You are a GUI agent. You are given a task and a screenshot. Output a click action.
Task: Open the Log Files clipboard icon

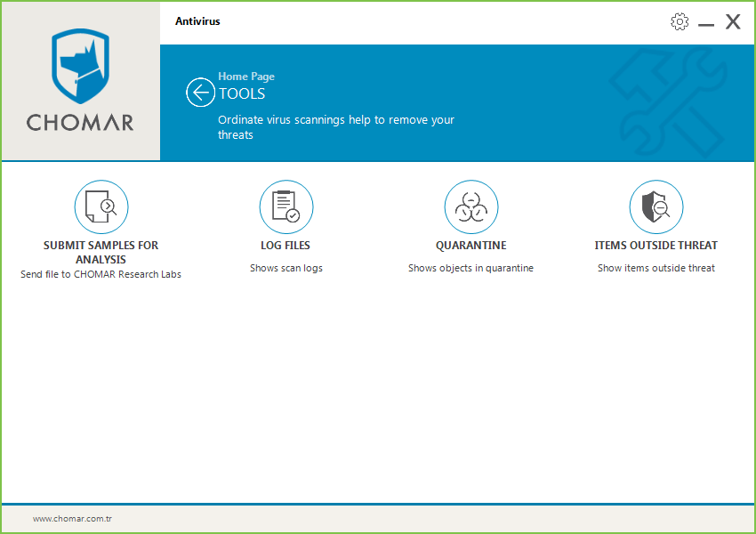tap(286, 207)
